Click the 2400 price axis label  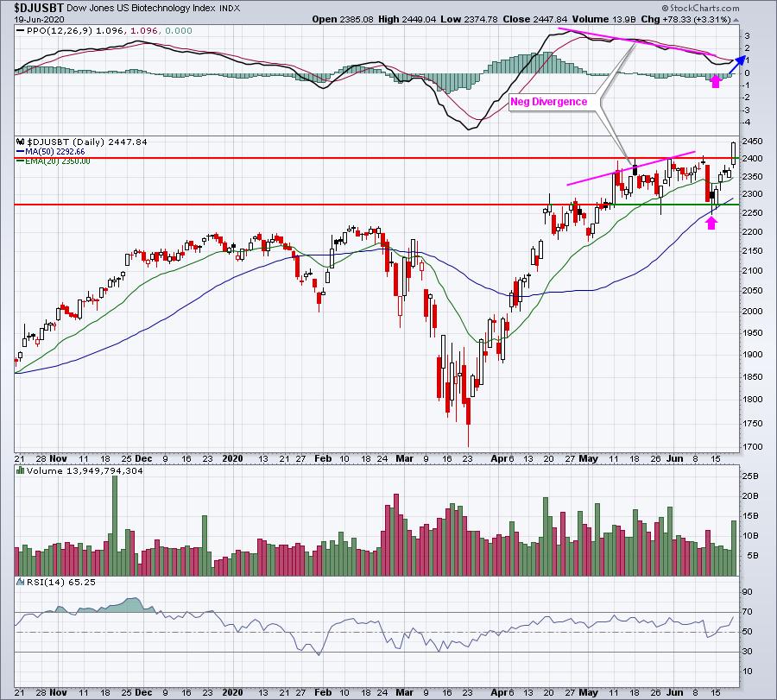pyautogui.click(x=752, y=159)
